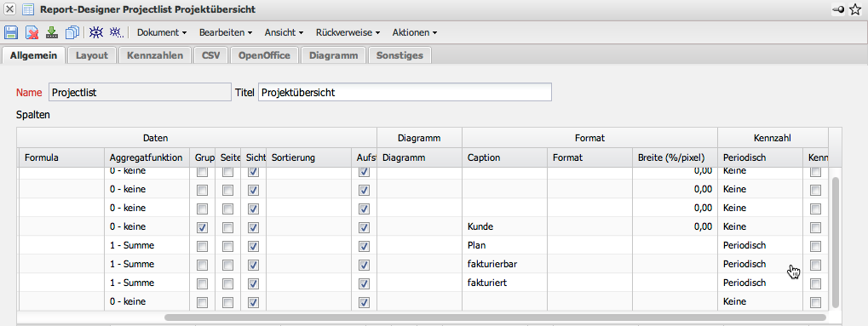The image size is (868, 326).
Task: Click the pin icon next to star
Action: coord(839,9)
